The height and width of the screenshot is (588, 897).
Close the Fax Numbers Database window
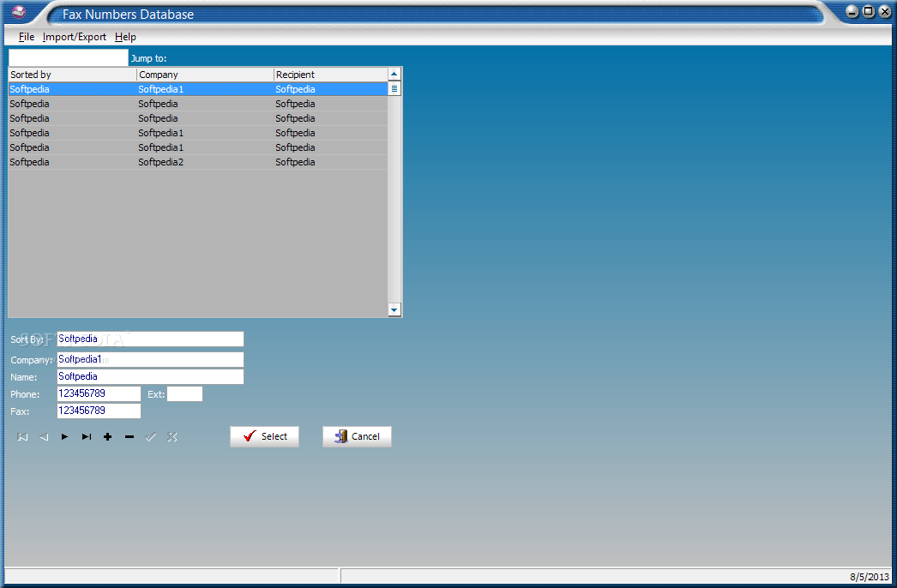(884, 11)
